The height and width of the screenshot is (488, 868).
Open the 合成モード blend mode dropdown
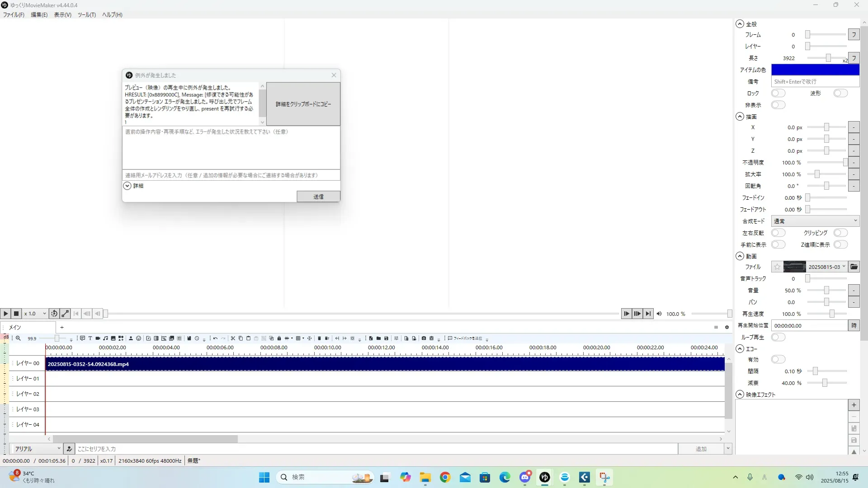[x=815, y=221]
